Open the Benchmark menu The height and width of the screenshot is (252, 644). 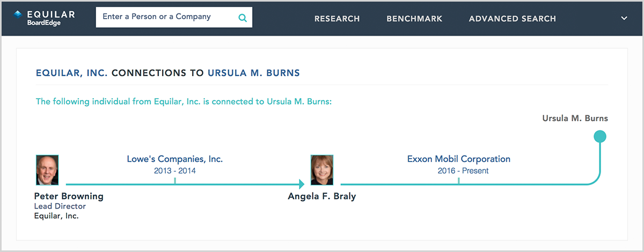point(414,19)
